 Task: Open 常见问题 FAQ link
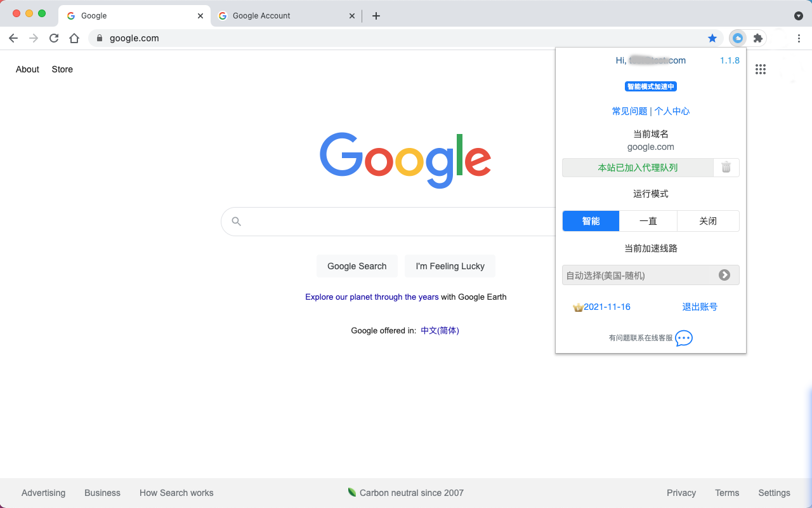click(x=629, y=111)
